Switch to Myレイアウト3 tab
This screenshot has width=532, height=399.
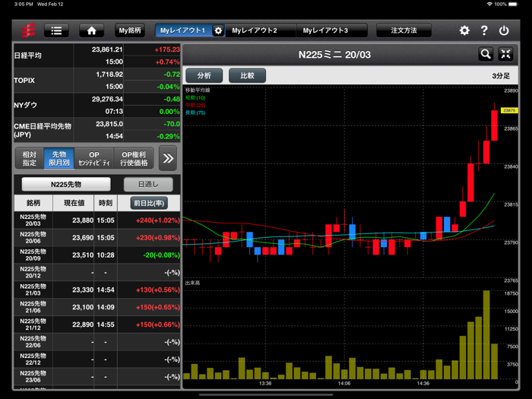(331, 30)
